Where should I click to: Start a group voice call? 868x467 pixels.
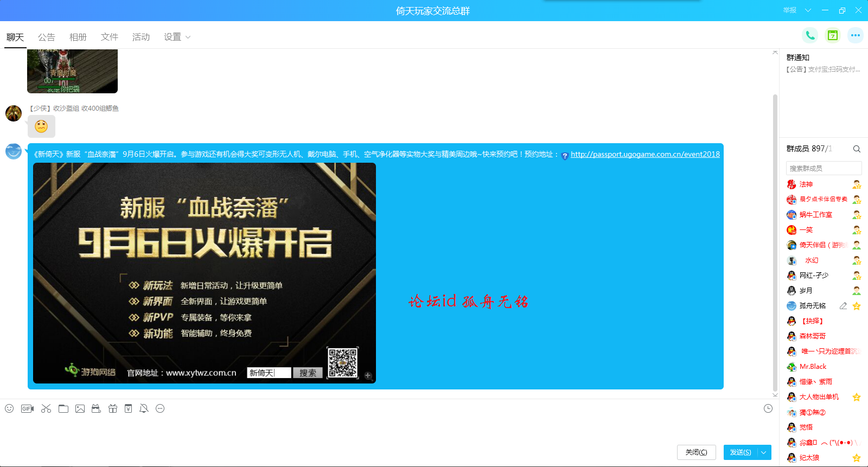(810, 35)
